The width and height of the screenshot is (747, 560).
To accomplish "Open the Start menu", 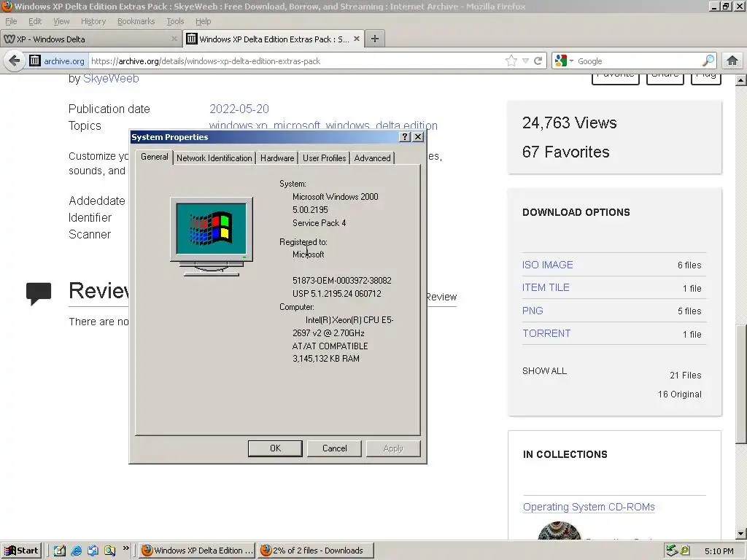I will (21, 551).
